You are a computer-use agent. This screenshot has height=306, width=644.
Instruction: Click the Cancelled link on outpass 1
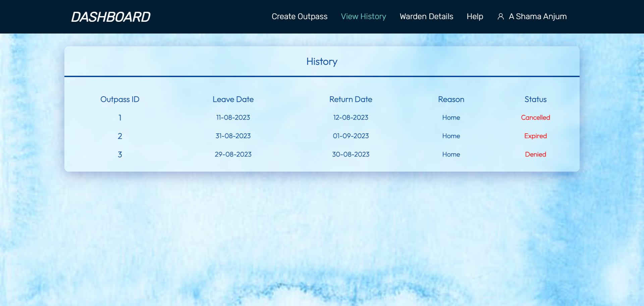click(535, 117)
